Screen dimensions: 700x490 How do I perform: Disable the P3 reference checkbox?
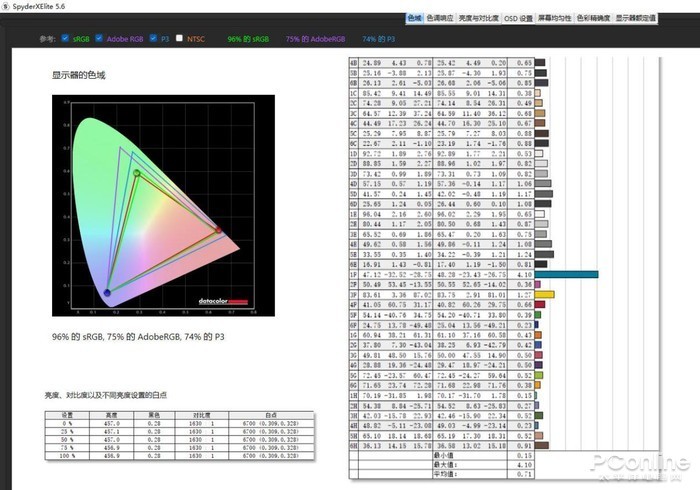(153, 38)
